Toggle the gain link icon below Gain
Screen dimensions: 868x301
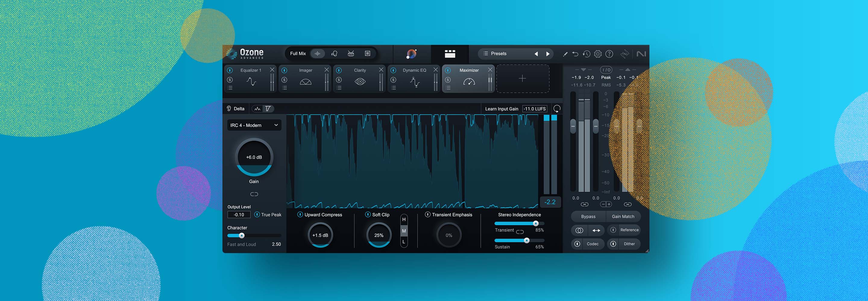tap(254, 194)
